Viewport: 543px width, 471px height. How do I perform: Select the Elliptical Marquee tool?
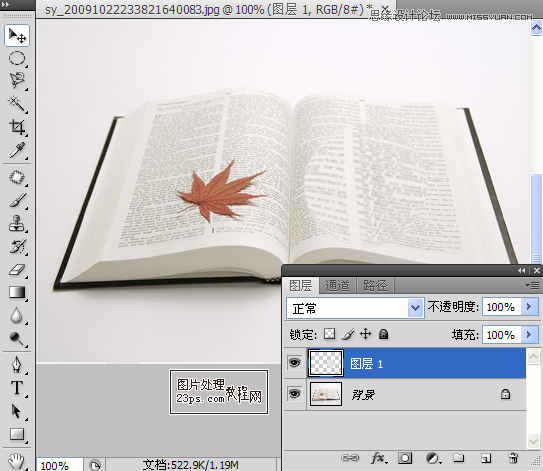[17, 58]
